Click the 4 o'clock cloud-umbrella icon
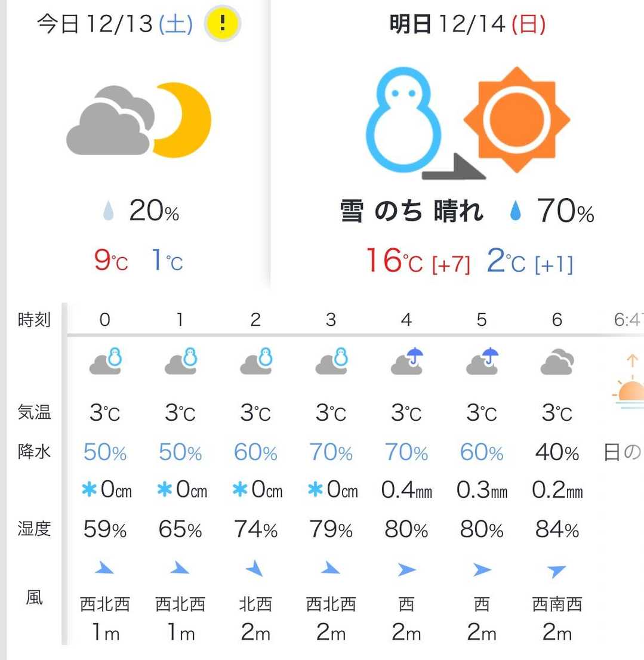 406,361
